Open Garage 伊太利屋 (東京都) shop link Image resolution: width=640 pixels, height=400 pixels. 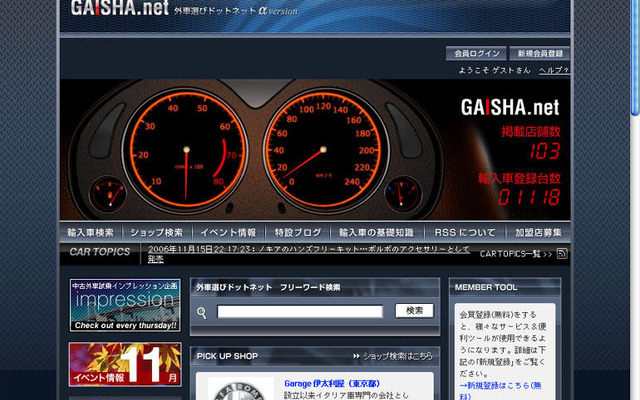(332, 384)
